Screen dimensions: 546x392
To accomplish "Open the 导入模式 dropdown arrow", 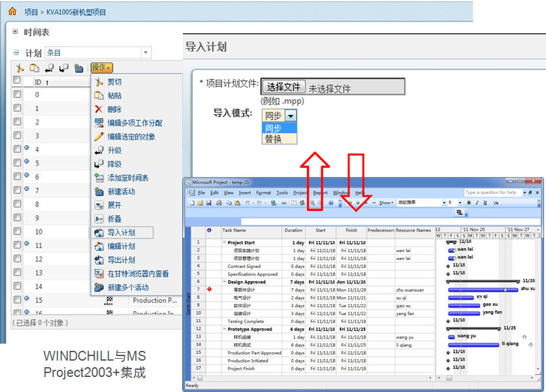I will pyautogui.click(x=291, y=116).
